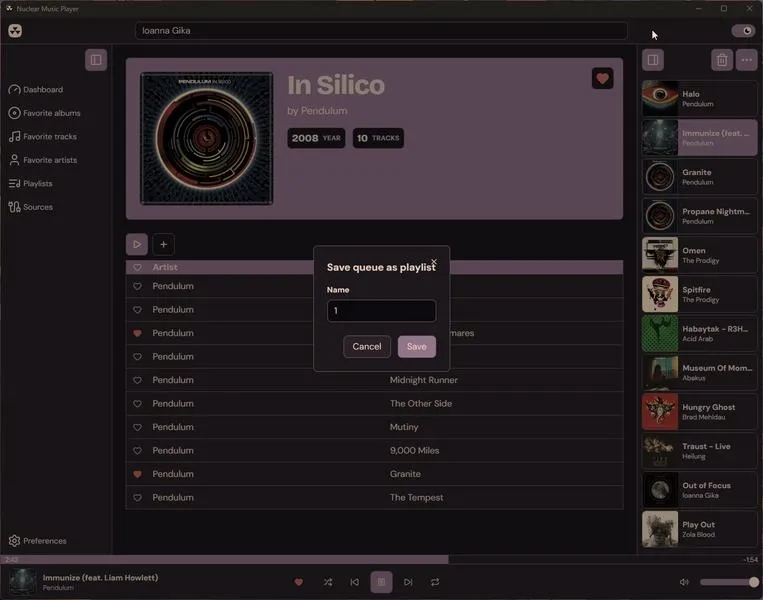This screenshot has width=763, height=600.
Task: Open Favorite artists section
Action: [x=43, y=160]
